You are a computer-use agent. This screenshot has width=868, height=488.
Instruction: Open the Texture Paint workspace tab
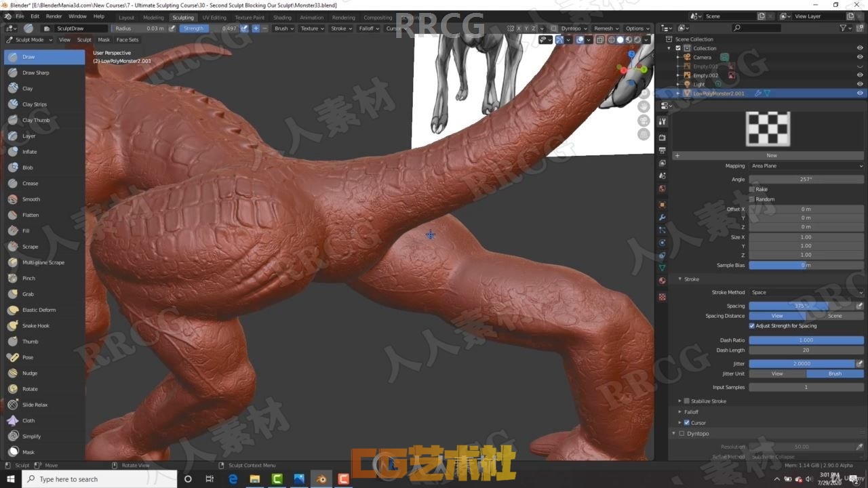(x=250, y=17)
